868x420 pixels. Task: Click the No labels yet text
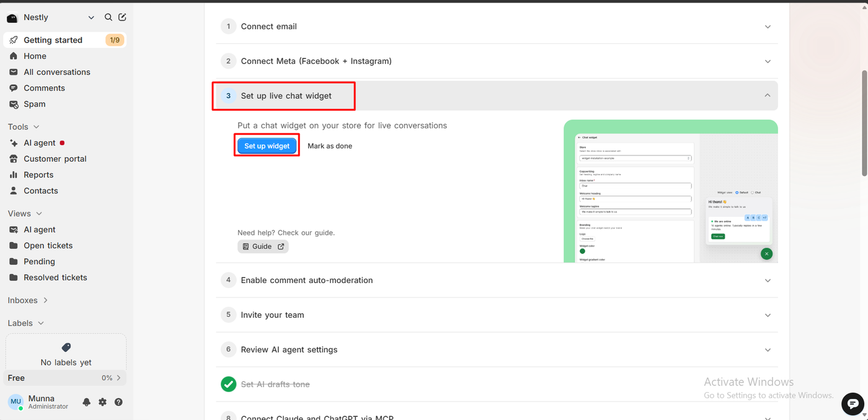(66, 362)
